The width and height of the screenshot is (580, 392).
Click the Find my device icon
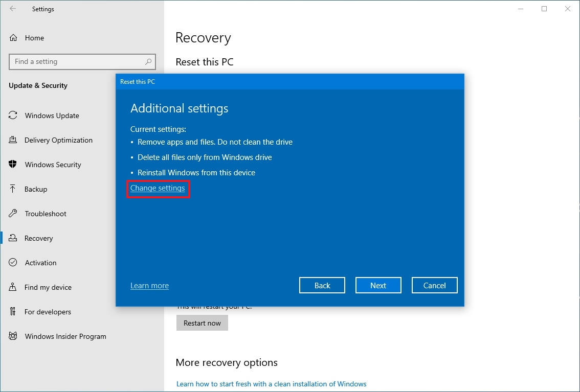click(13, 287)
